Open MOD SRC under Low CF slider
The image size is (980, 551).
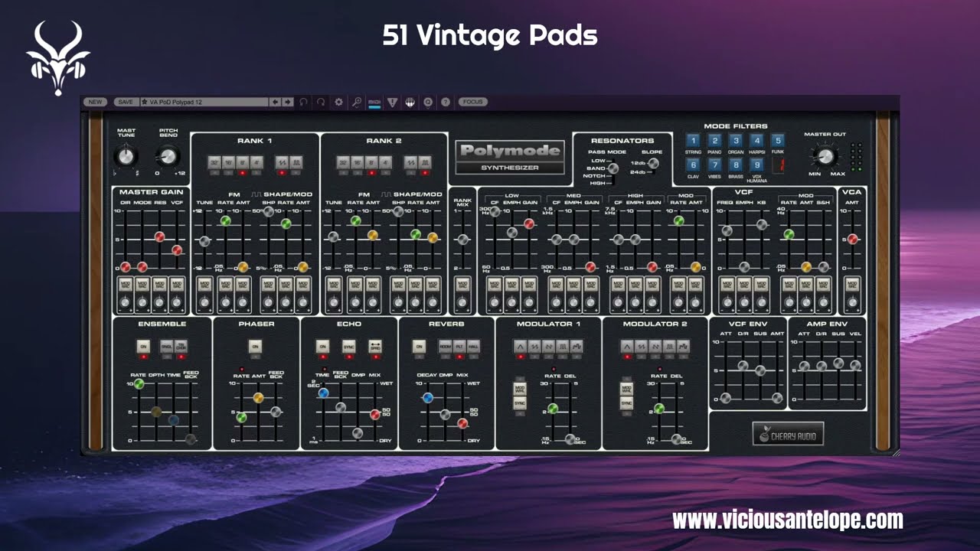click(495, 285)
